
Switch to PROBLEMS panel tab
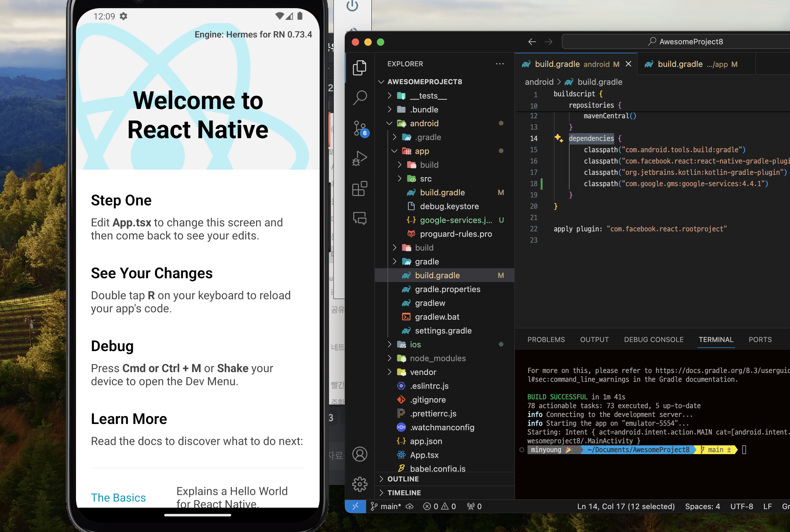546,339
